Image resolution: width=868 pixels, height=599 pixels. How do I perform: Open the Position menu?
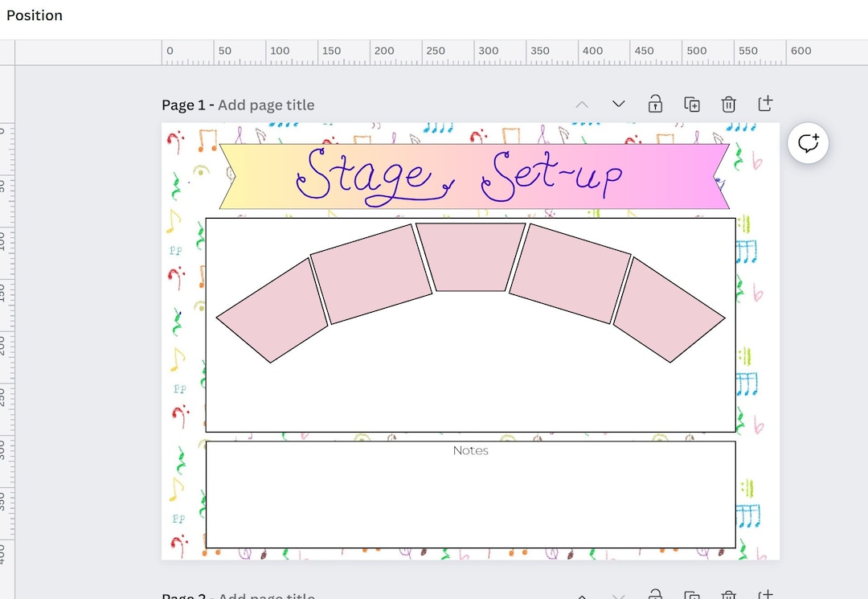(34, 14)
